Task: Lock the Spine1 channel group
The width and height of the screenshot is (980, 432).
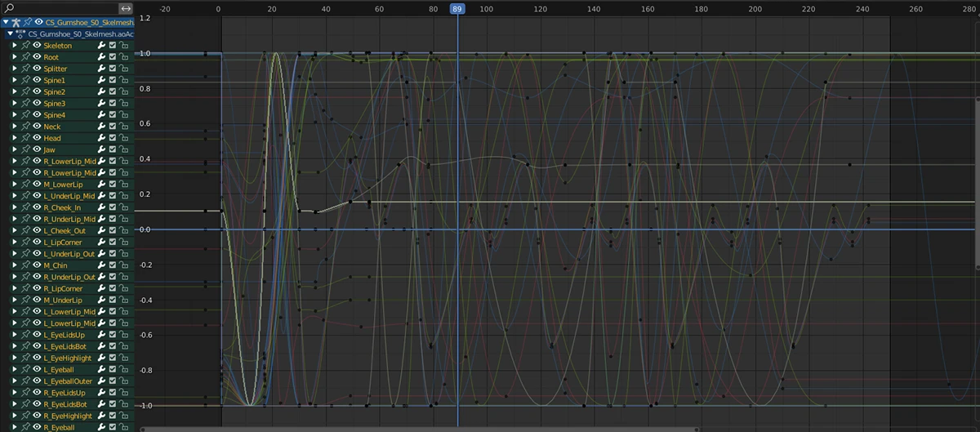Action: pyautogui.click(x=123, y=81)
